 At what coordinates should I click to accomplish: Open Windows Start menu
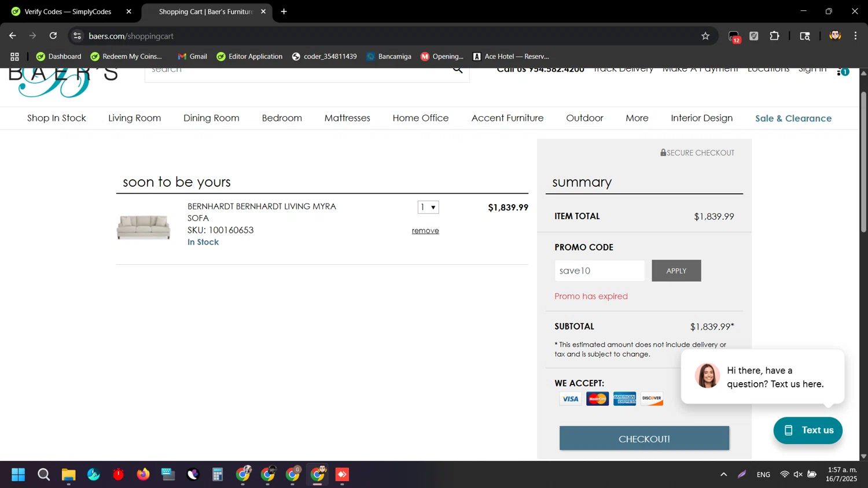pyautogui.click(x=18, y=475)
